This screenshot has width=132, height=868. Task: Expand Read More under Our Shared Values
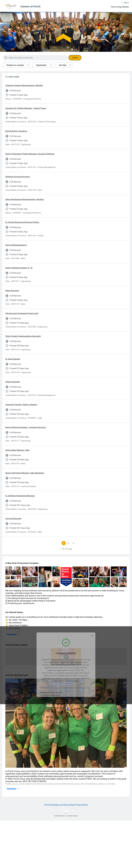(13, 634)
